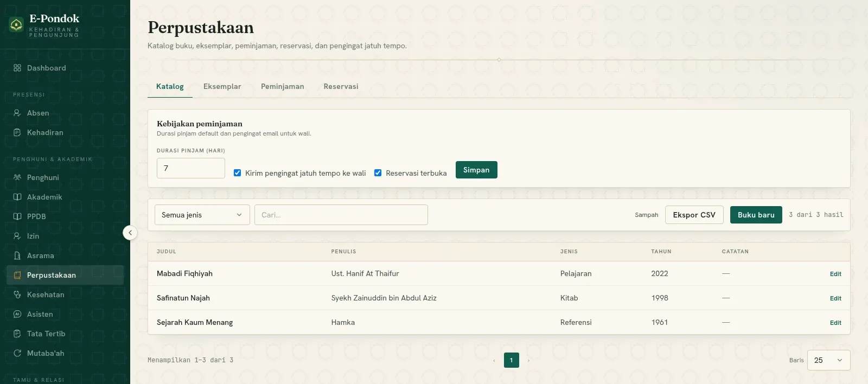The height and width of the screenshot is (384, 868).
Task: Collapse the sidebar with the chevron button
Action: (x=130, y=233)
